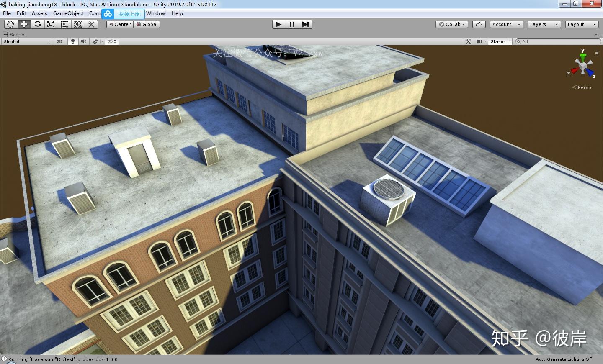Open the Account dropdown

pos(506,24)
